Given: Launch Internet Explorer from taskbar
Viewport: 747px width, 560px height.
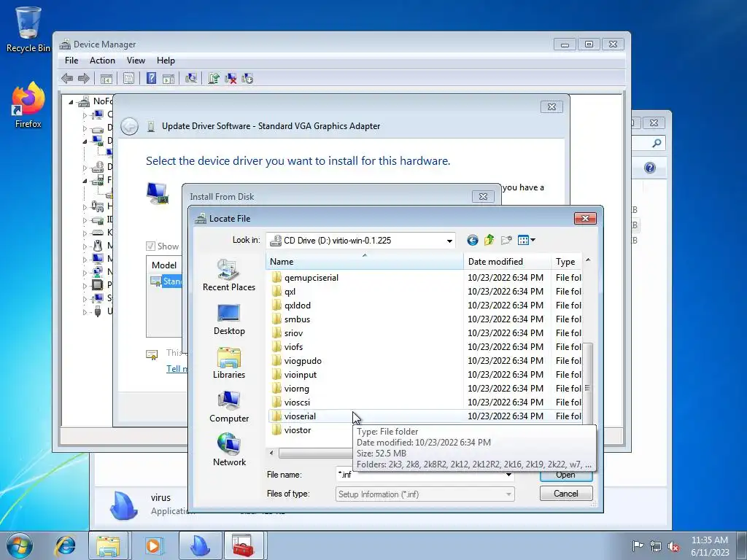Looking at the screenshot, I should click(x=66, y=545).
